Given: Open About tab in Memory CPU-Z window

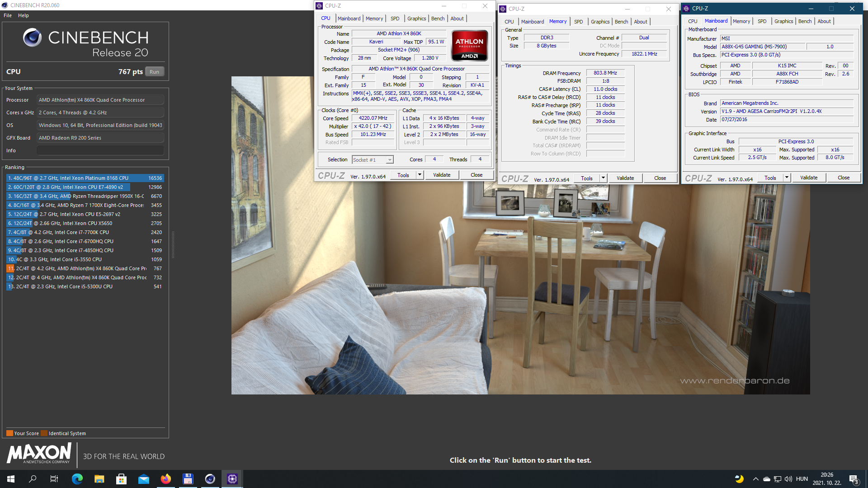Looking at the screenshot, I should [641, 22].
